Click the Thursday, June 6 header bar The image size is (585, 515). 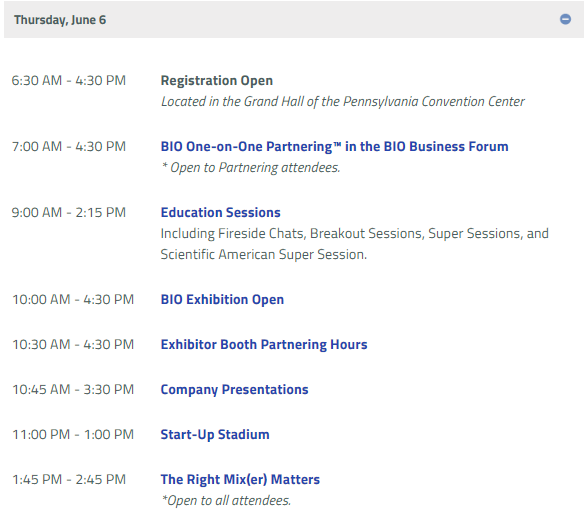coord(294,19)
